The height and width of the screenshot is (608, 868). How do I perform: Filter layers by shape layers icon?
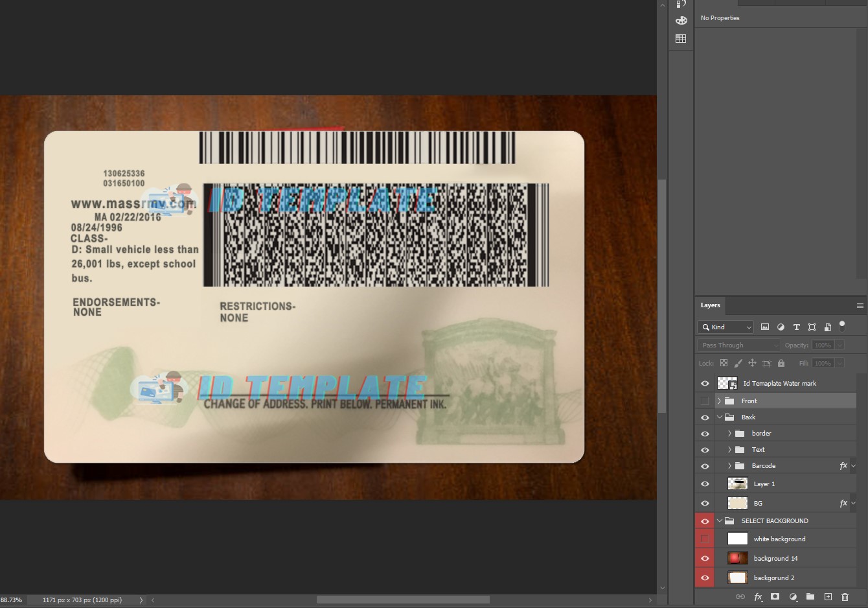(x=812, y=327)
